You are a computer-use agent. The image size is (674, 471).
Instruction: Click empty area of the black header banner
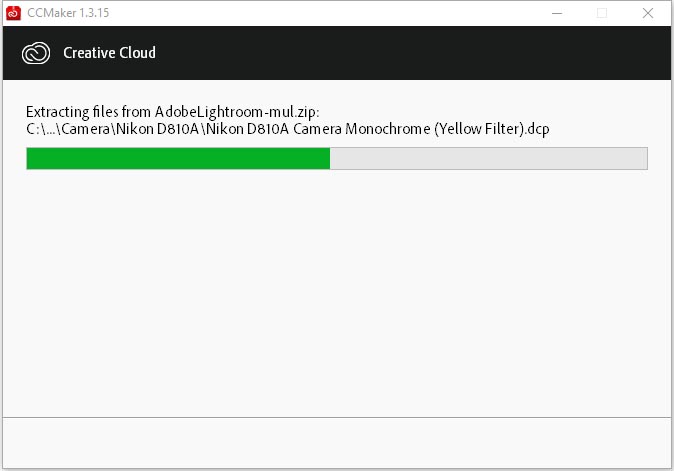point(408,53)
